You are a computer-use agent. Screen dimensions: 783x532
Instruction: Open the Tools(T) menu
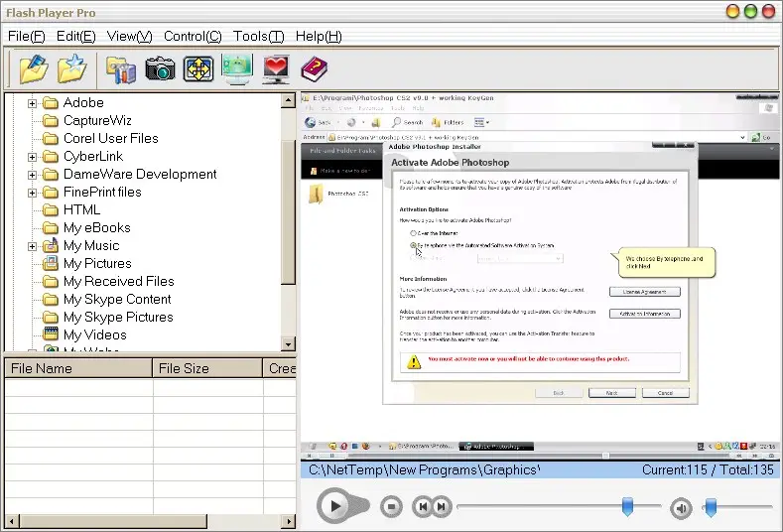259,36
